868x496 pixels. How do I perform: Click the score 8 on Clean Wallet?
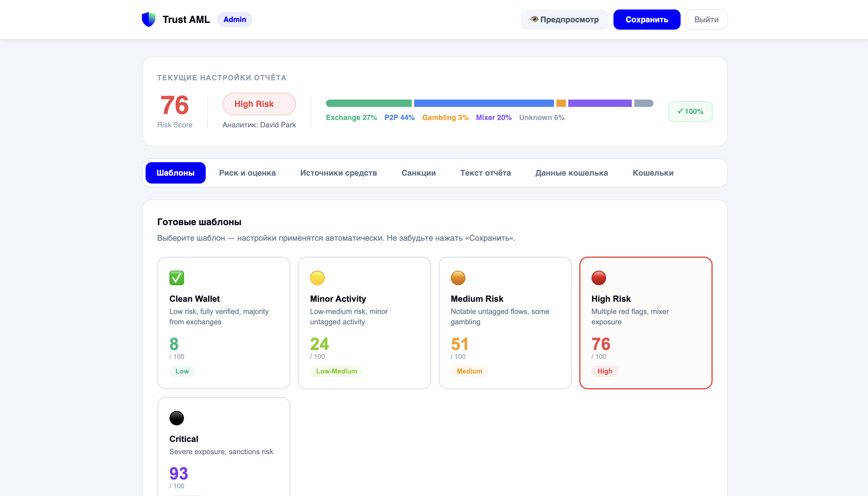(x=174, y=344)
